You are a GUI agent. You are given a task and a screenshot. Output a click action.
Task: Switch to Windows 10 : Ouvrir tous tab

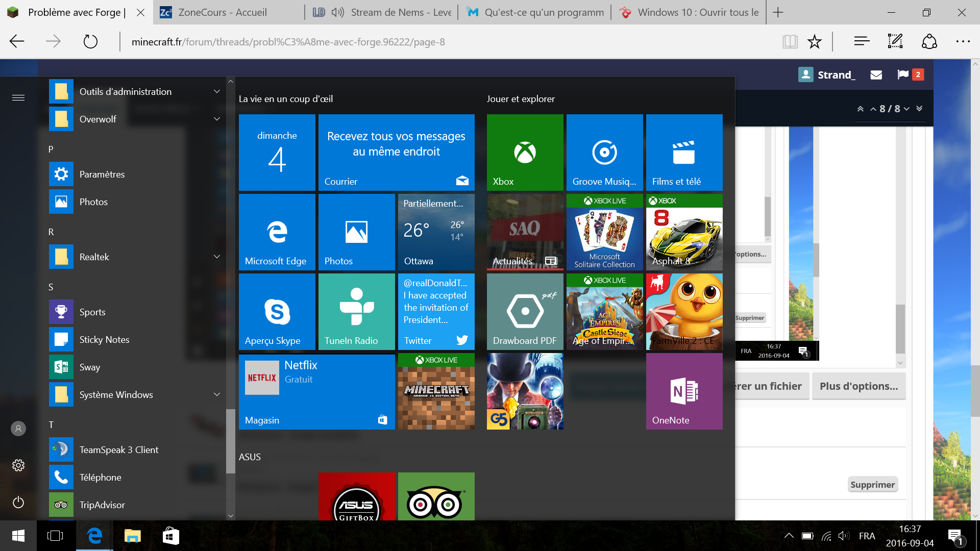click(689, 12)
